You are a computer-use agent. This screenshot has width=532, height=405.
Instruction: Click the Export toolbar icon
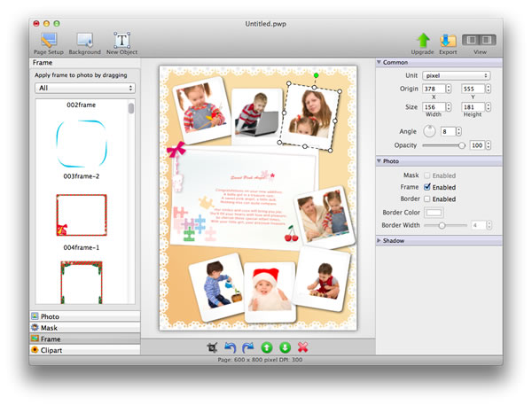tap(448, 41)
